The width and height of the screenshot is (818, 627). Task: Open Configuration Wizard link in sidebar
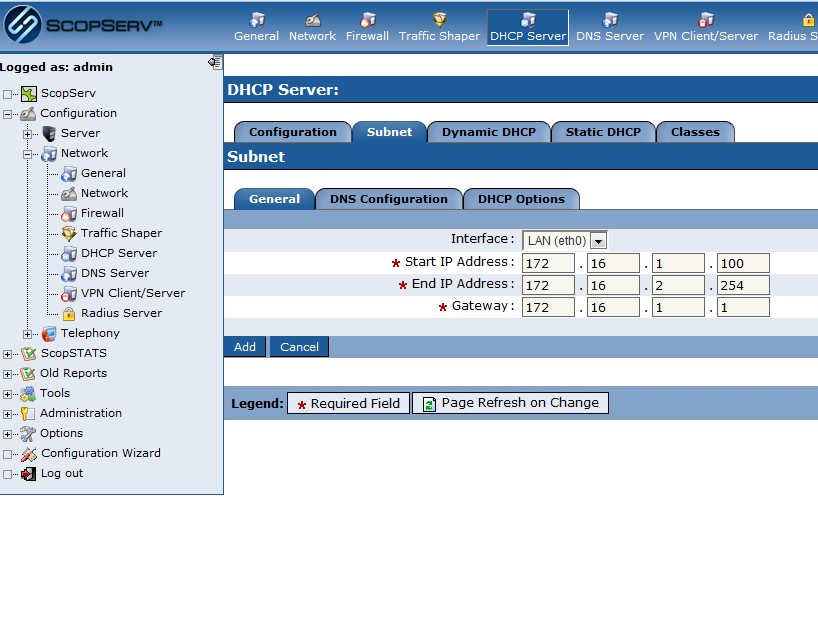point(101,453)
